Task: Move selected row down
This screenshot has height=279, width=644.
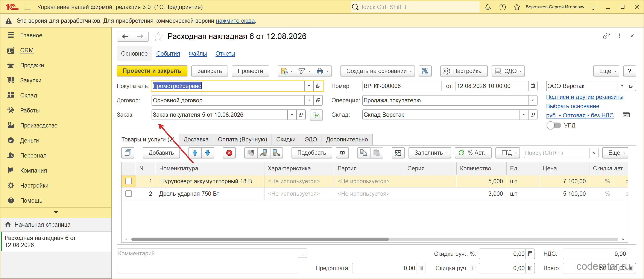Action: tap(208, 153)
